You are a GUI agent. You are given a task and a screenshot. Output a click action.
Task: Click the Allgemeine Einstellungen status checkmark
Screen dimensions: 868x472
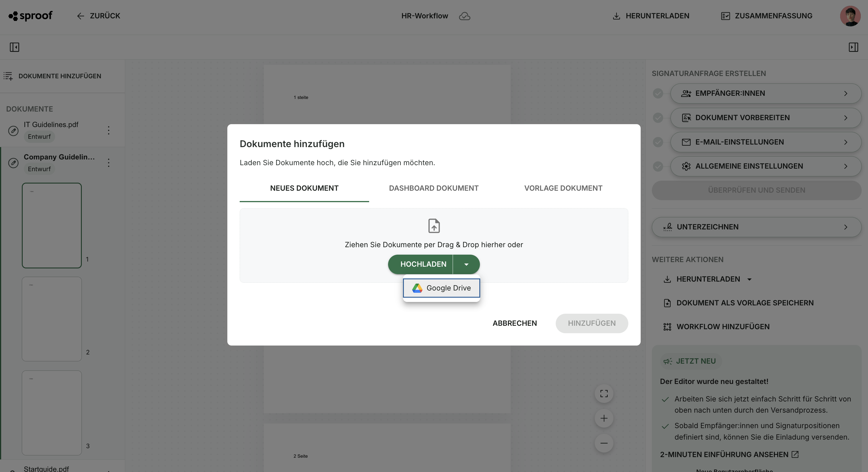(x=658, y=166)
